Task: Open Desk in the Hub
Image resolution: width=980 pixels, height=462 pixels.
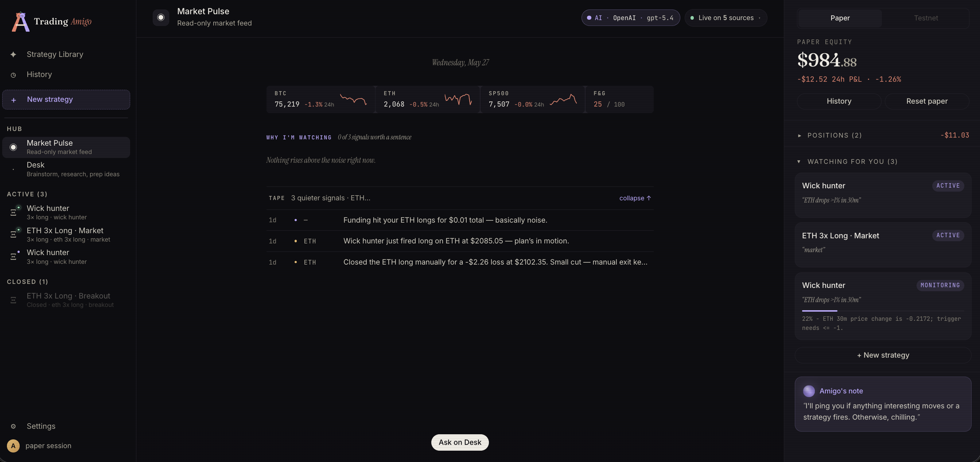Action: [x=66, y=169]
